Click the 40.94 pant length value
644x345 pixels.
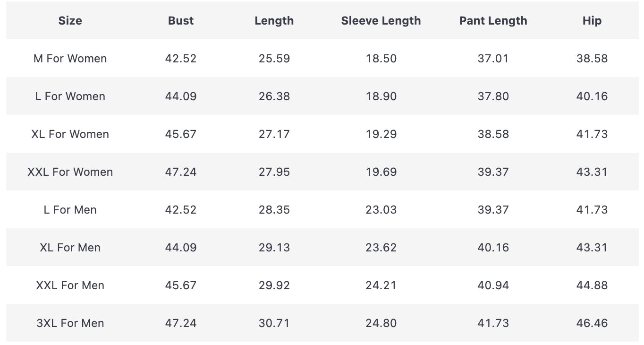(493, 285)
